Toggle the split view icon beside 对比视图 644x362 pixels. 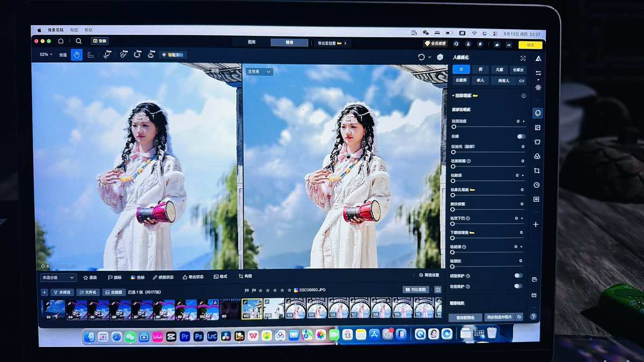(437, 290)
